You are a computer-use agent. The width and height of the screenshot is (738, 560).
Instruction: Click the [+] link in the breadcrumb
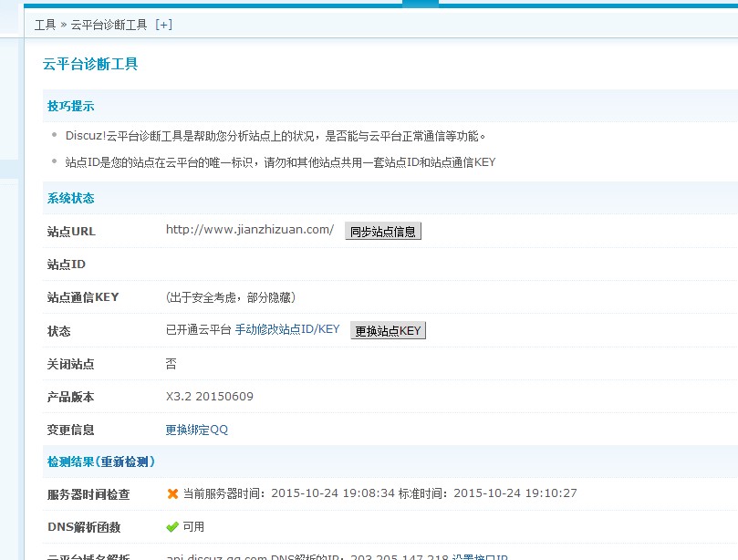[x=163, y=25]
